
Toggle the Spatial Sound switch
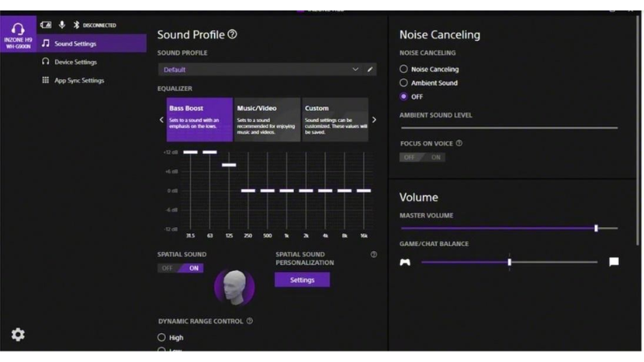tap(180, 269)
